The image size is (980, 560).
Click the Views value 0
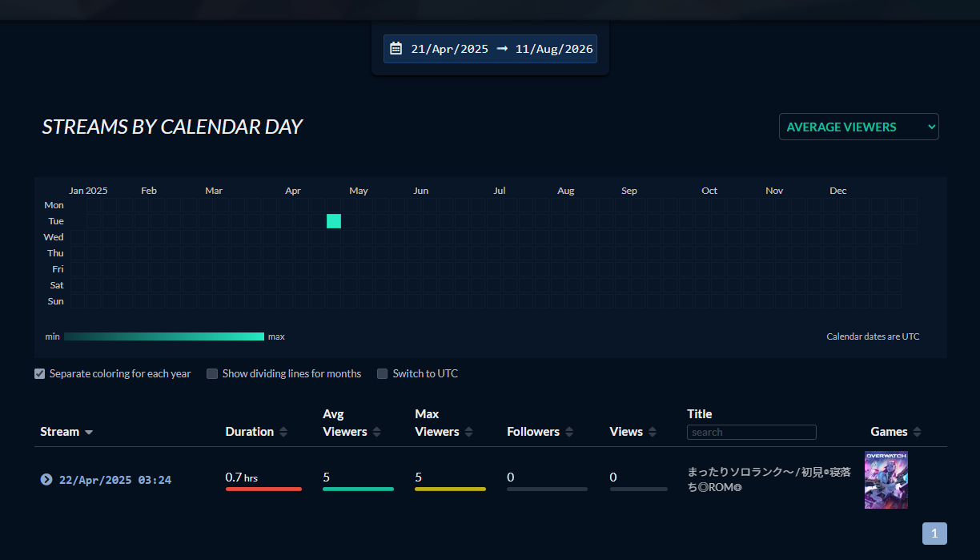click(613, 477)
